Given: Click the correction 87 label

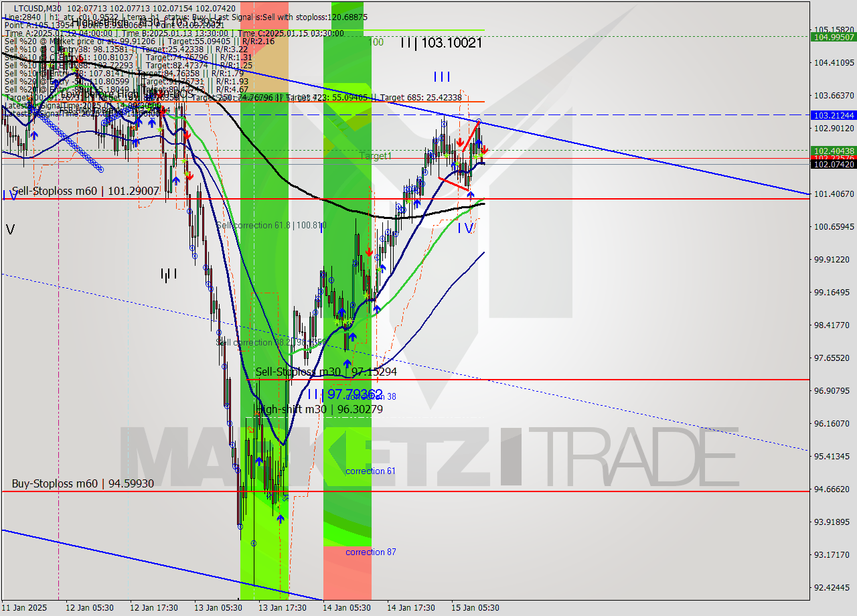Looking at the screenshot, I should click(370, 552).
